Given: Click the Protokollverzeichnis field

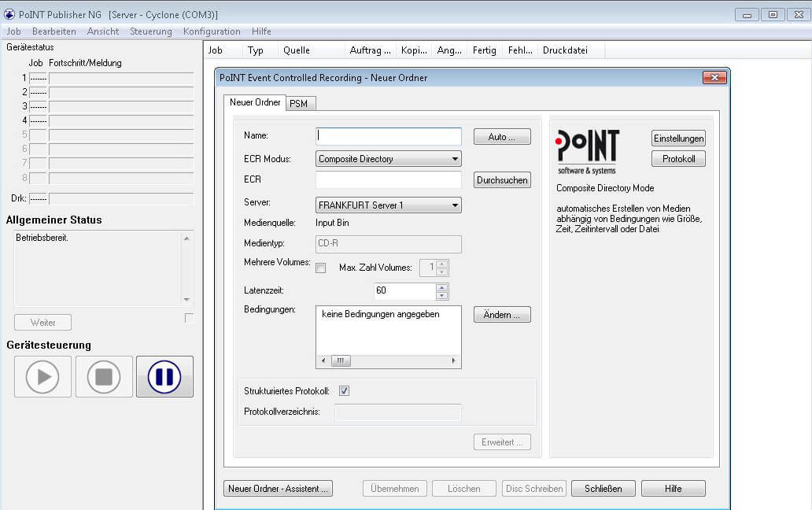Looking at the screenshot, I should pos(397,412).
